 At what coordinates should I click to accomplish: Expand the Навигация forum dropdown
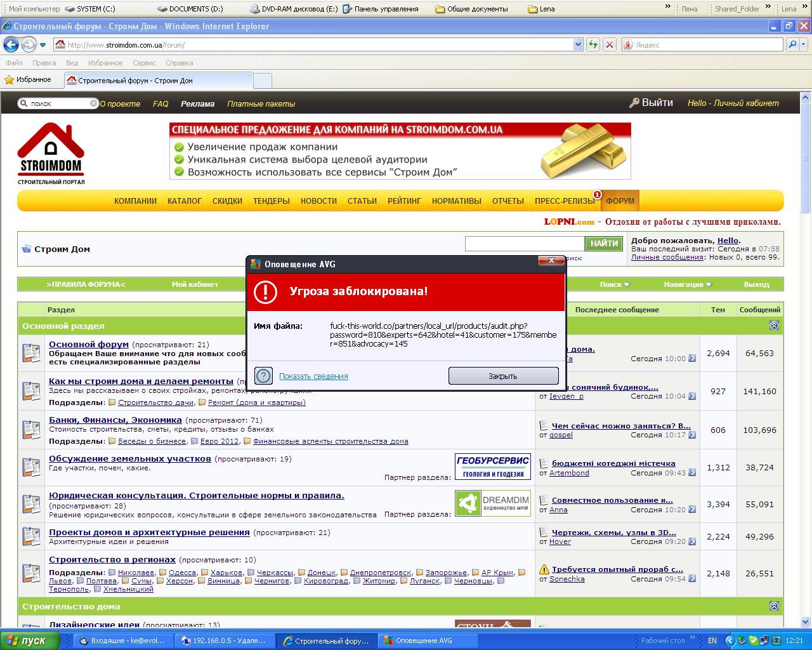coord(688,284)
